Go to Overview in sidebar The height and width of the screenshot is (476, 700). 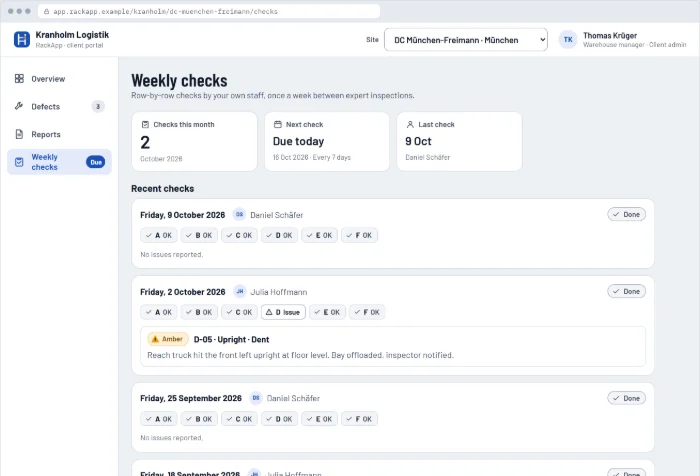[x=59, y=79]
